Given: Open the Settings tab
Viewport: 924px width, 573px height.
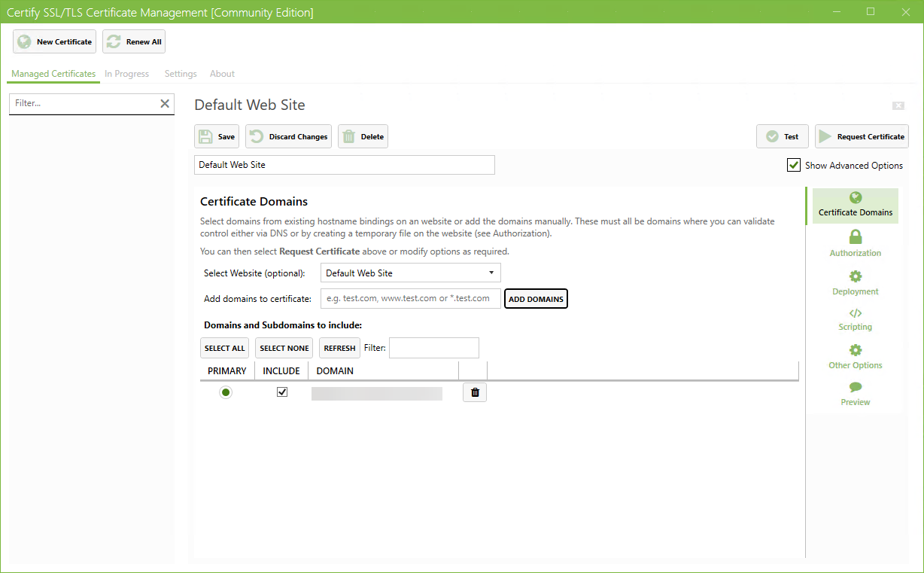Looking at the screenshot, I should coord(181,74).
